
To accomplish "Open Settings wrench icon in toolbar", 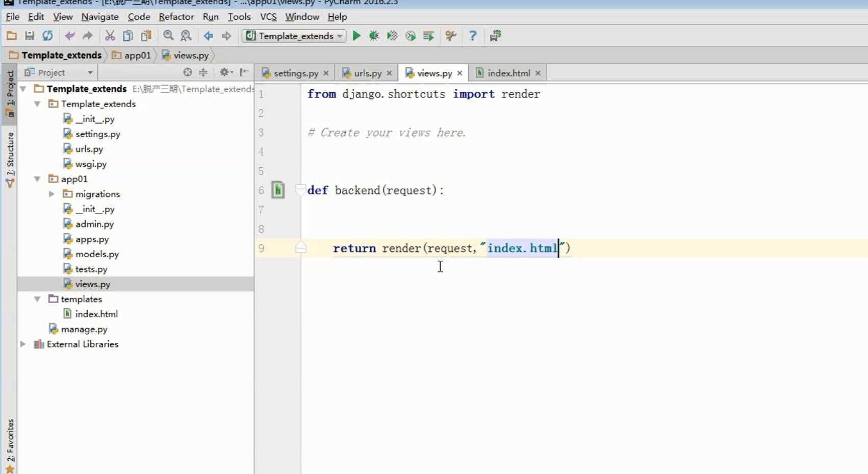I will point(451,36).
